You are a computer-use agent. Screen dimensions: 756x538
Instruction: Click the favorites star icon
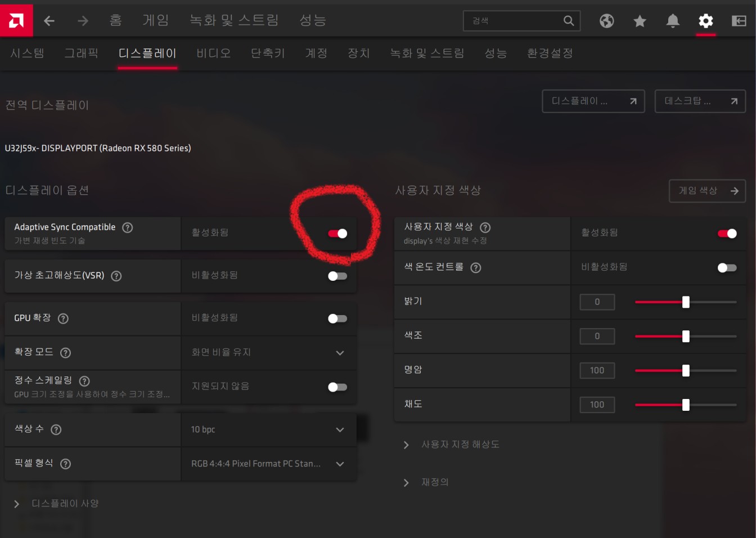click(640, 20)
